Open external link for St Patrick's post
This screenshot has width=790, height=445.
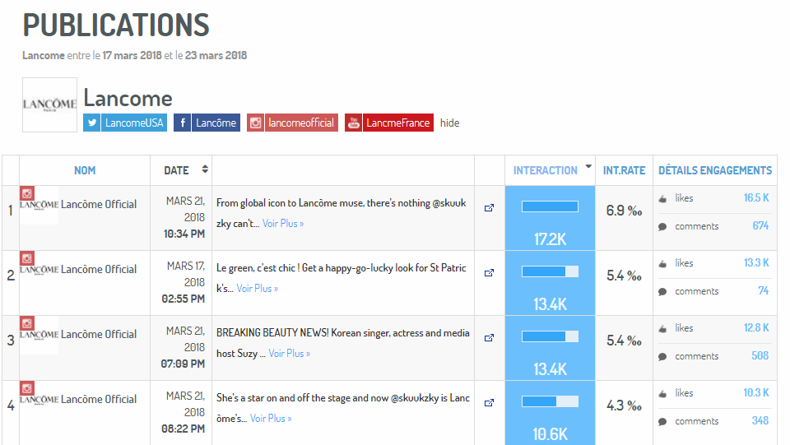click(489, 273)
